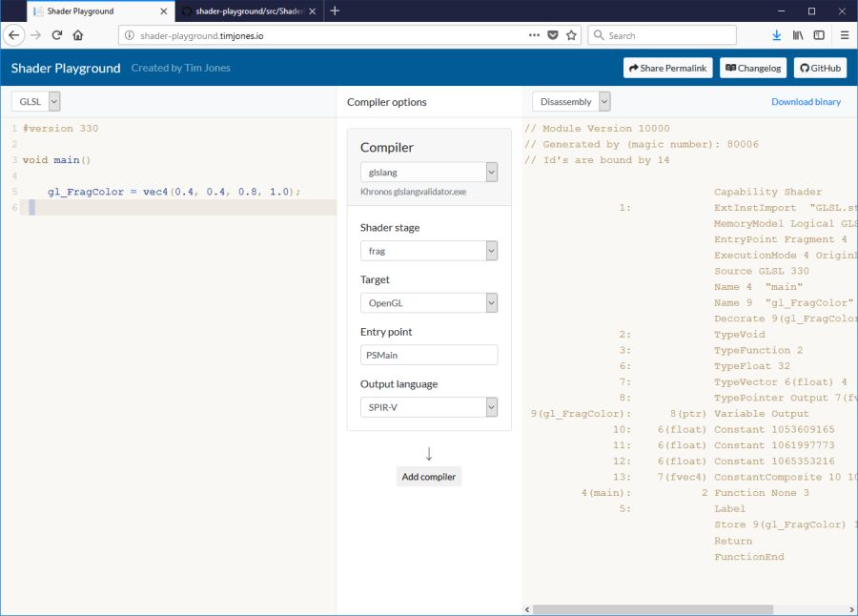Open the GLSL language dropdown
858x616 pixels.
[36, 101]
